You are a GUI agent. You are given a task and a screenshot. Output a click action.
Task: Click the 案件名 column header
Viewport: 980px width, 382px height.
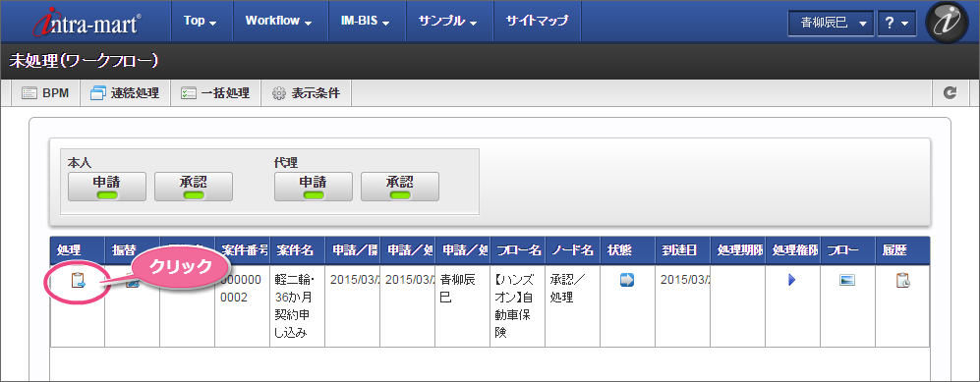click(297, 250)
